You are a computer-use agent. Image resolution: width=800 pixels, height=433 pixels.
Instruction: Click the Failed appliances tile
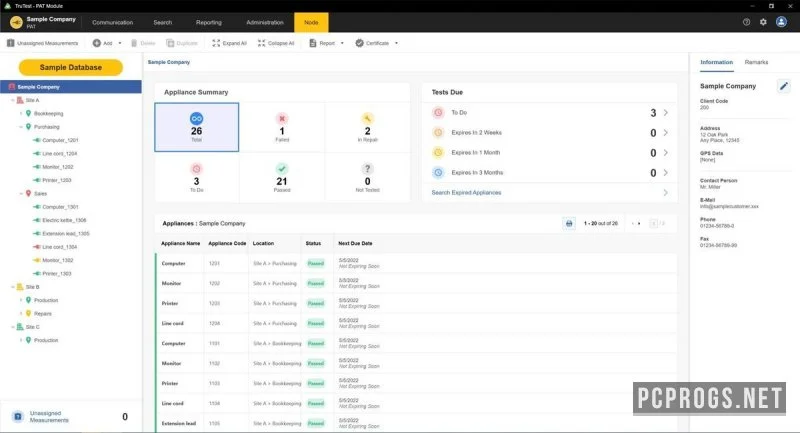coord(282,127)
